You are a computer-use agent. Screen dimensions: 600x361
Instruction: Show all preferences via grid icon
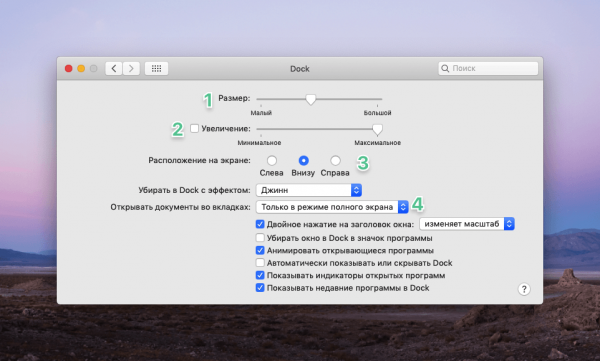point(156,69)
